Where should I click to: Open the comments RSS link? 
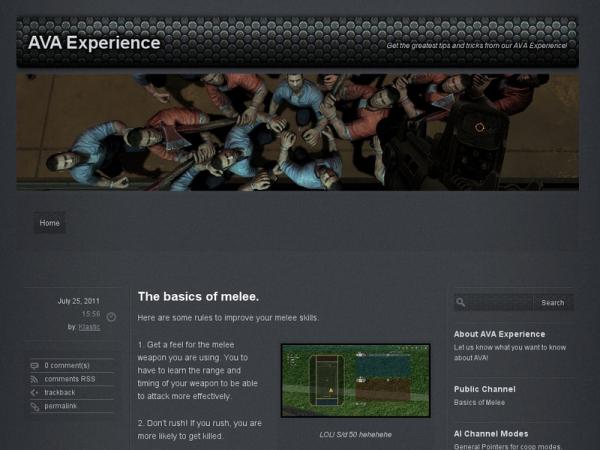pos(70,379)
